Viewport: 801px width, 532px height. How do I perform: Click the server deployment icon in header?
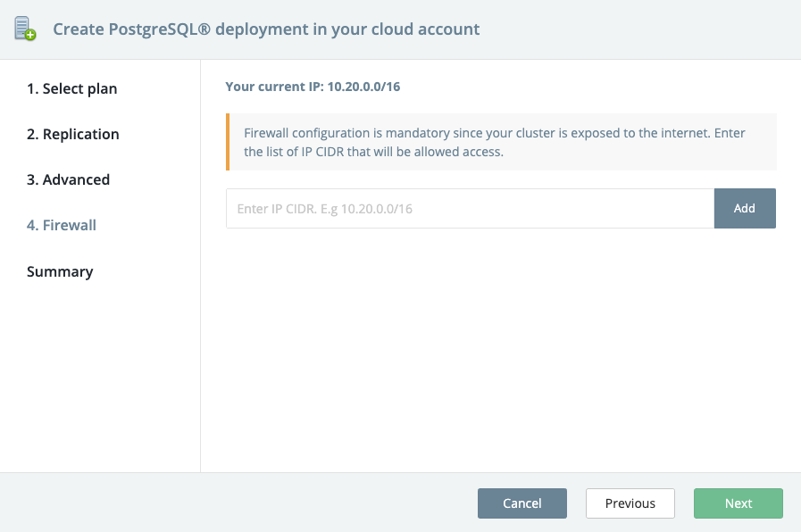coord(24,29)
